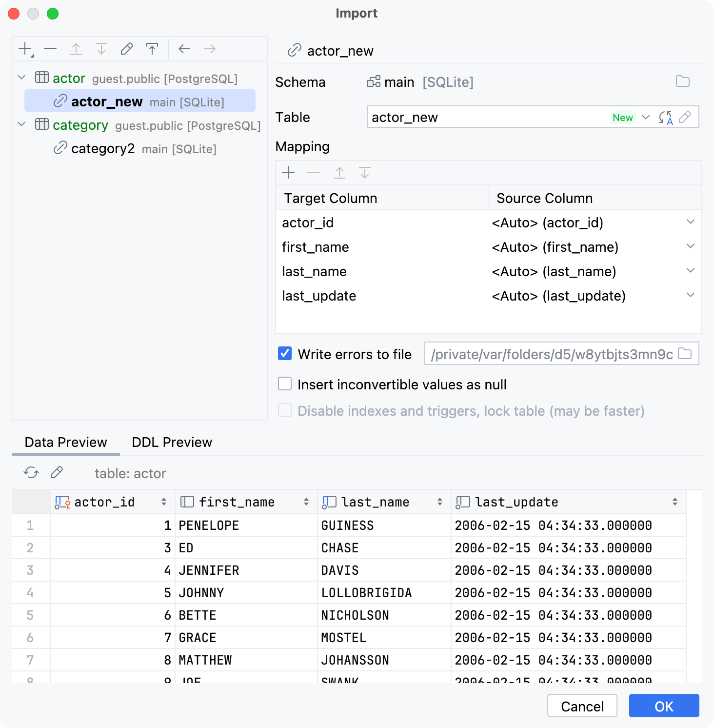Uncheck Write errors to file
The width and height of the screenshot is (714, 728).
point(284,354)
